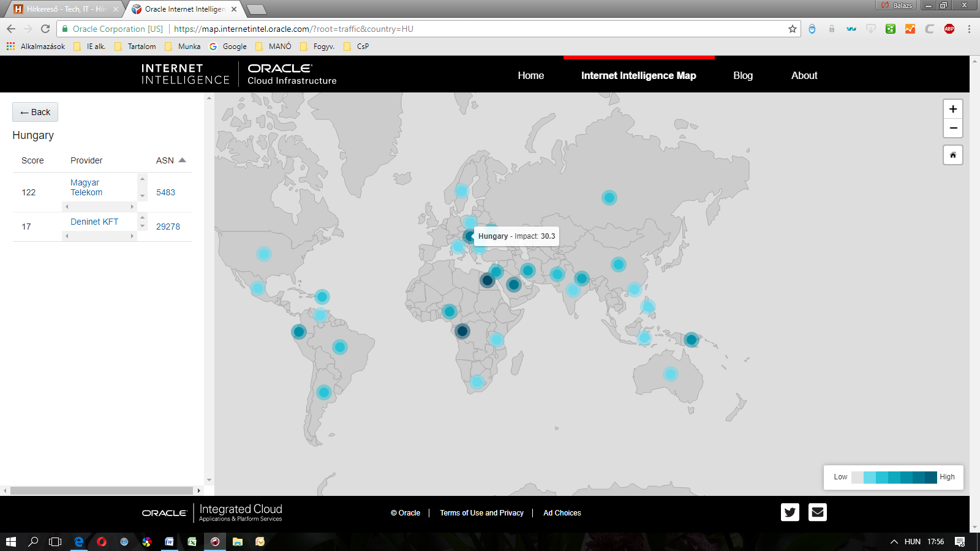Open the Tartalom bookmarks folder

pyautogui.click(x=135, y=47)
